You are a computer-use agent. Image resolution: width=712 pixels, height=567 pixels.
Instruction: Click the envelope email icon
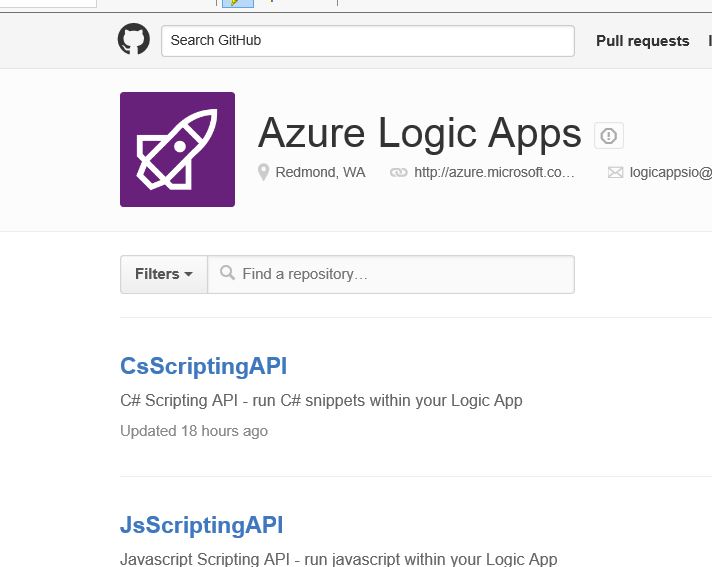click(x=616, y=172)
